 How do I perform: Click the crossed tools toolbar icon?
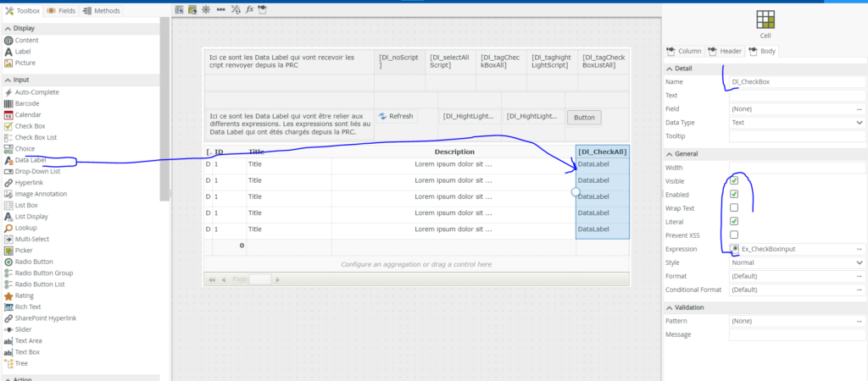click(x=236, y=9)
